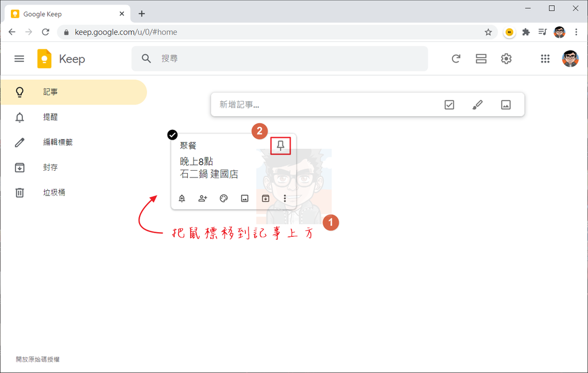Viewport: 588px width, 373px height.
Task: Add a reminder to the 聚餐 note
Action: [182, 198]
